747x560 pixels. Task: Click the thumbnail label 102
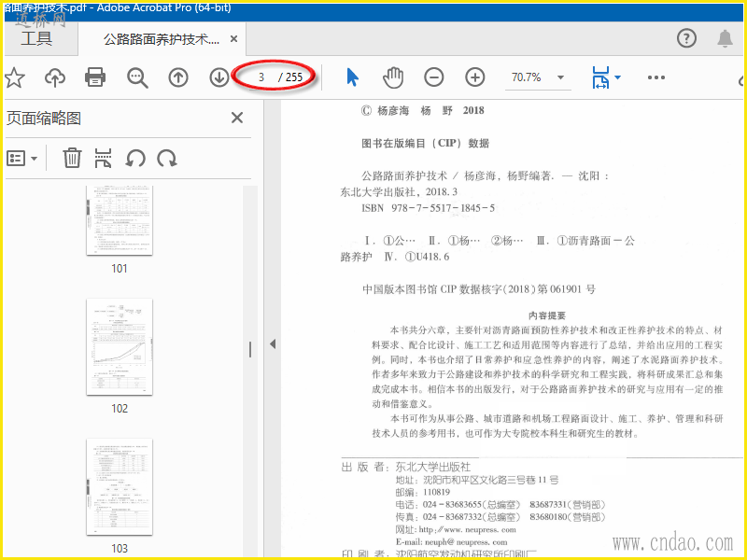[x=120, y=409]
